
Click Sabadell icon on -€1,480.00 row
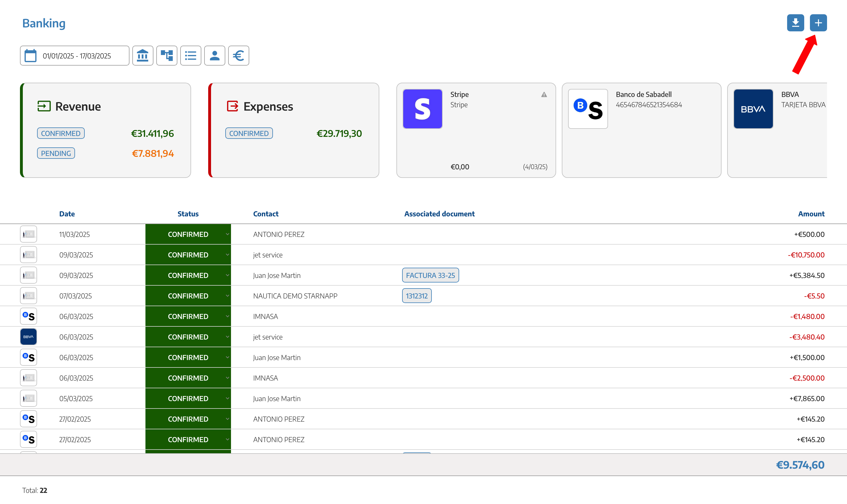[29, 316]
